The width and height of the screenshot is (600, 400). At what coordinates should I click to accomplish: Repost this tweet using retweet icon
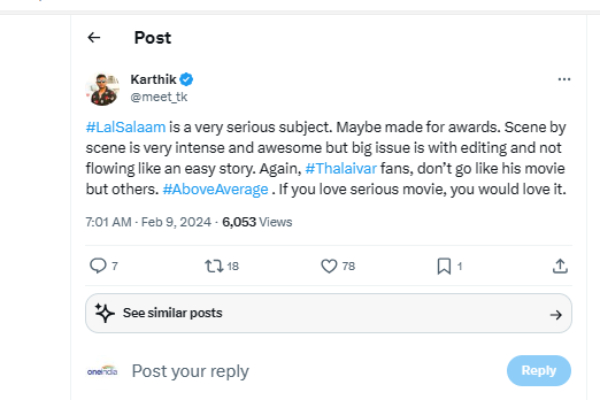click(212, 266)
